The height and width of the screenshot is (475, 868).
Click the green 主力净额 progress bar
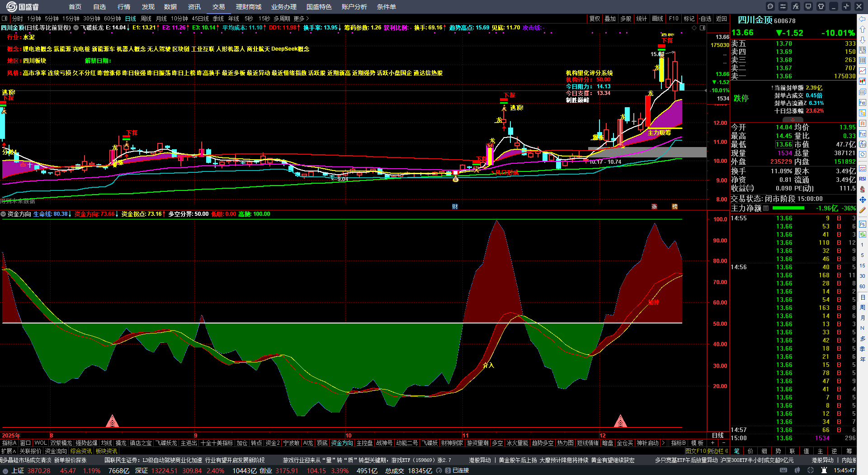click(788, 208)
